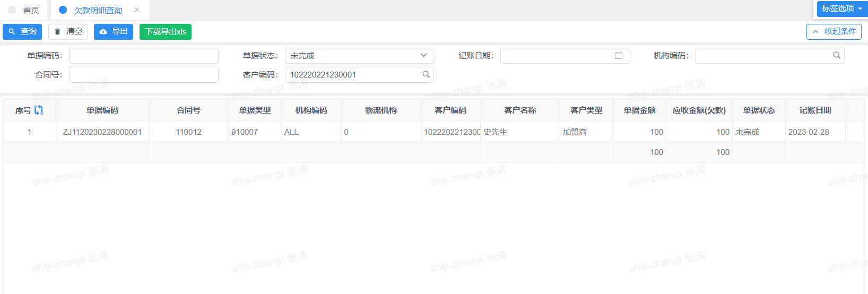Click the 序号 column sort/refresh icon

click(x=39, y=110)
